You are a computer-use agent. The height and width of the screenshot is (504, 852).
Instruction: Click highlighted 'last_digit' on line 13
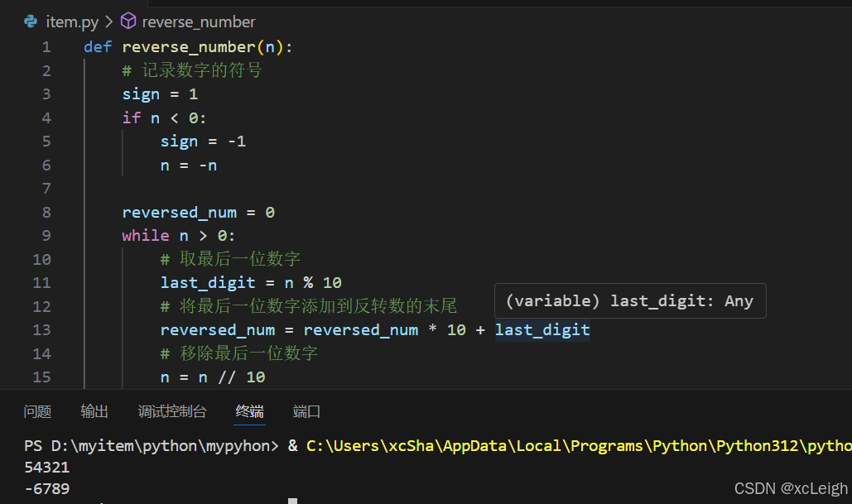pos(542,329)
